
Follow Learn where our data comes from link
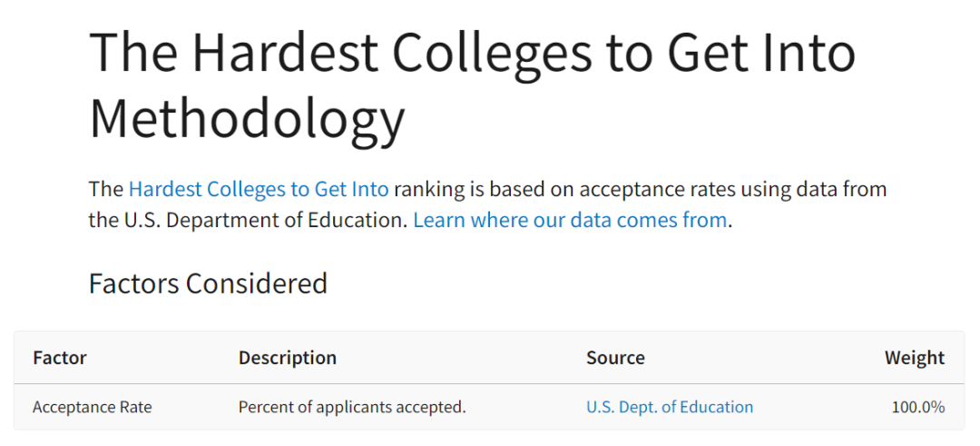(570, 220)
